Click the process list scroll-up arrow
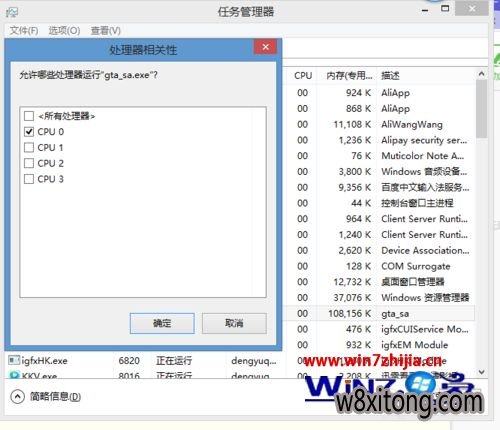500x430 pixels. pos(481,74)
